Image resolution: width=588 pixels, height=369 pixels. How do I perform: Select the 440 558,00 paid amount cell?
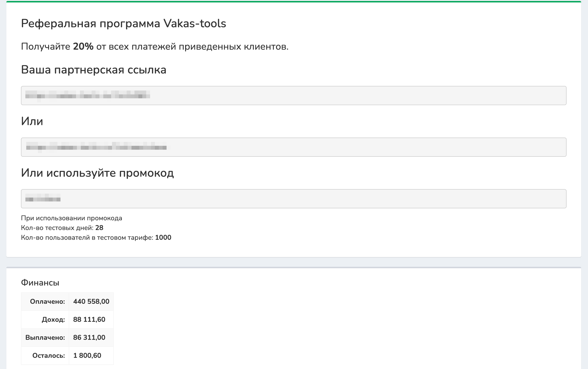click(91, 302)
